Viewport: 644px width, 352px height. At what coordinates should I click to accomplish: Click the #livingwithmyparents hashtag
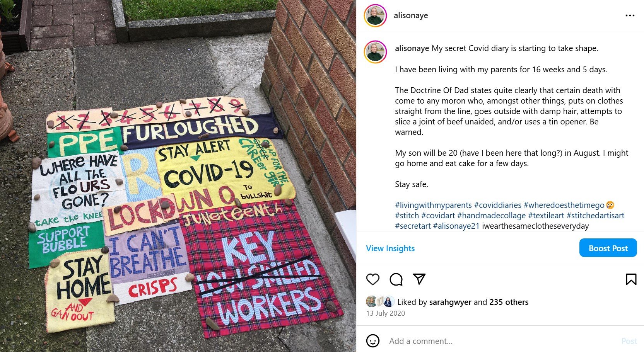(433, 205)
